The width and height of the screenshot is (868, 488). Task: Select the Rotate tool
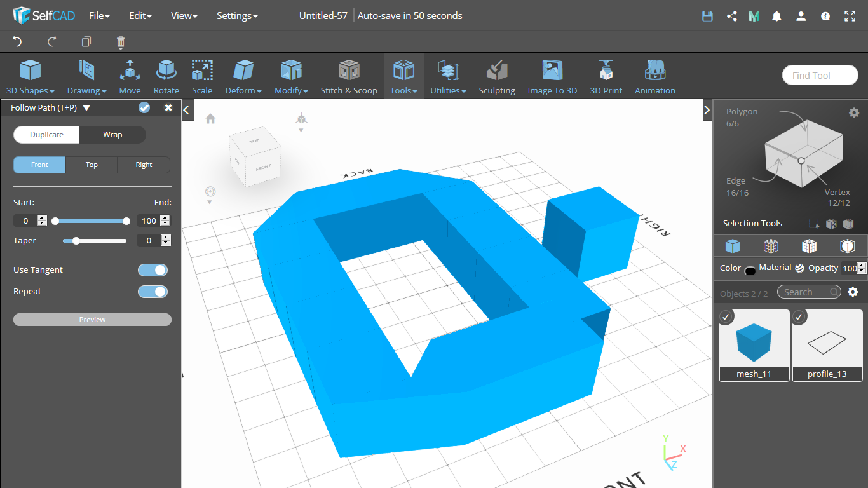166,77
